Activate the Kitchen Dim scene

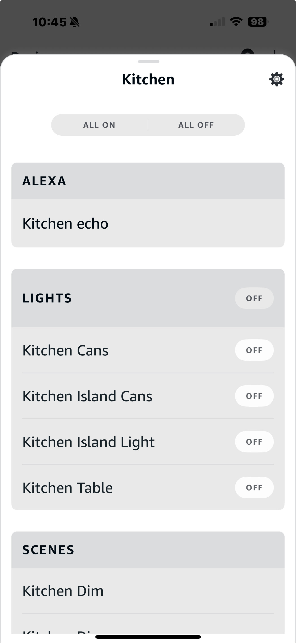(63, 591)
